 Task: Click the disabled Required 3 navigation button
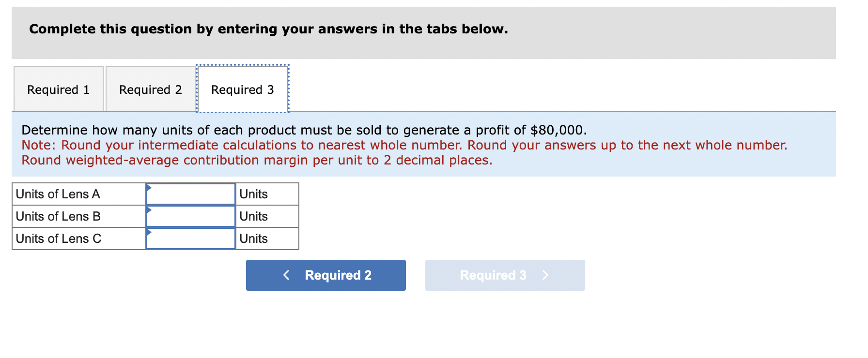tap(505, 275)
